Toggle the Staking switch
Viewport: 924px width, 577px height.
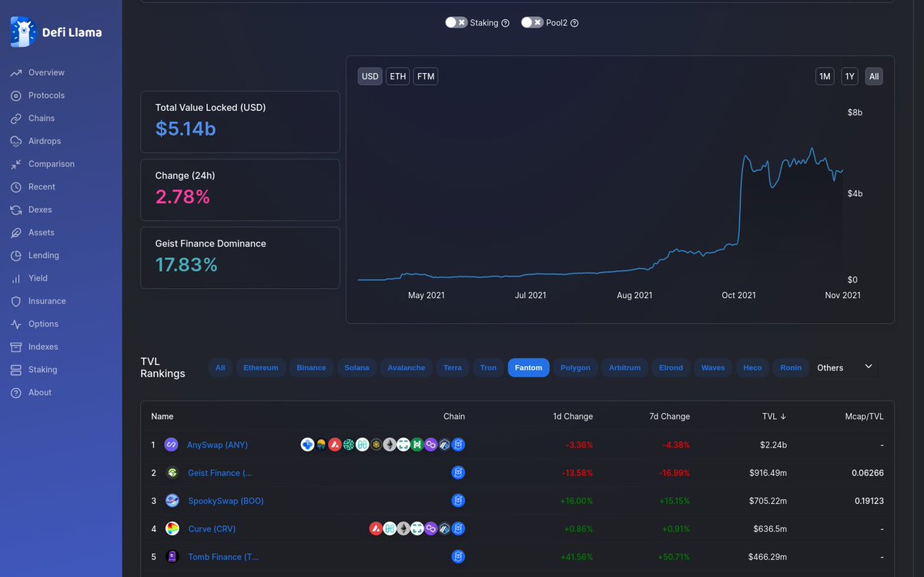click(456, 22)
